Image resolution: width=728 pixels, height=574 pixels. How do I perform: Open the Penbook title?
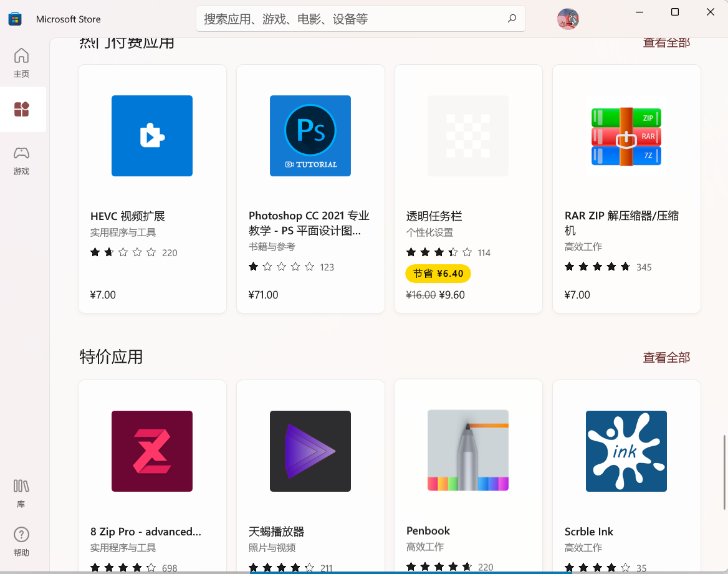428,530
